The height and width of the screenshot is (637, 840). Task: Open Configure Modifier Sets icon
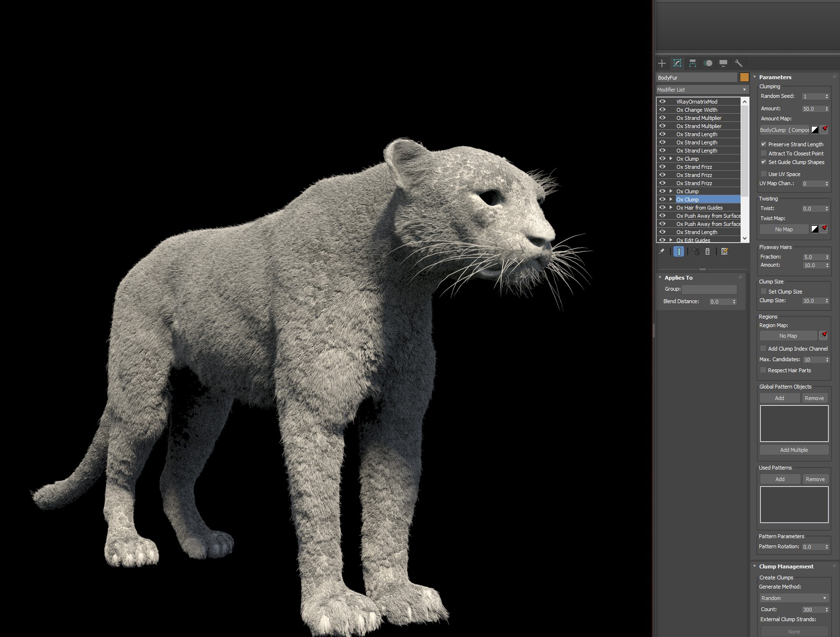[x=725, y=251]
